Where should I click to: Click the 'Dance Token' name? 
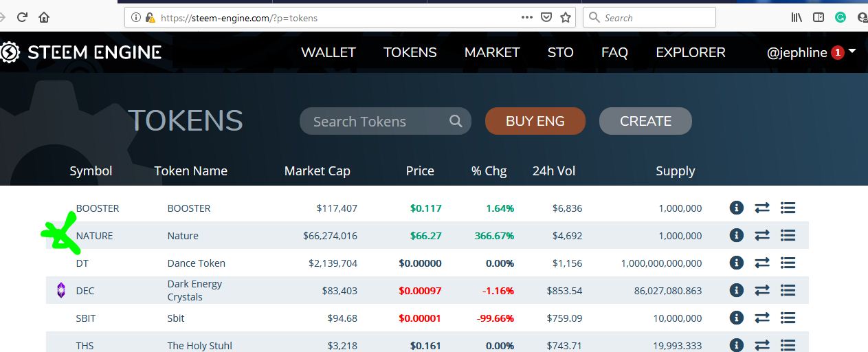[197, 263]
